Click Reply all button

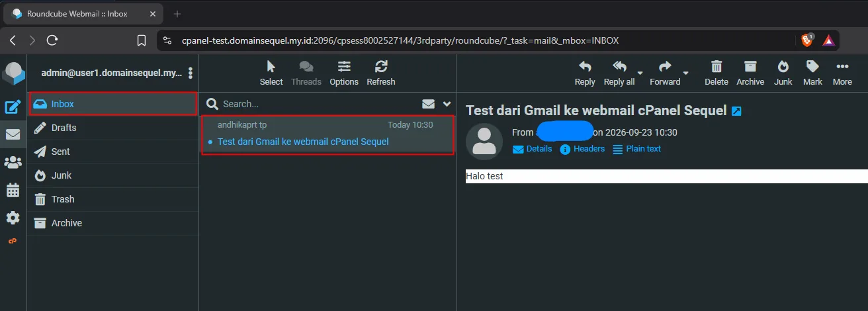[x=619, y=73]
